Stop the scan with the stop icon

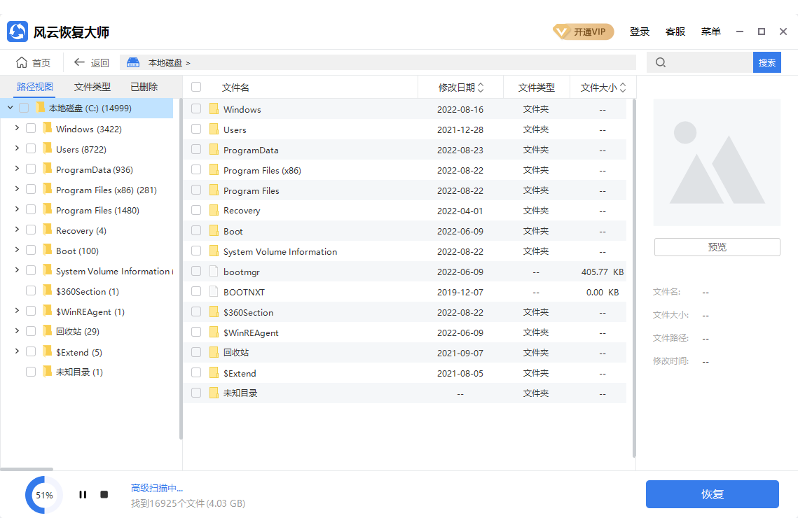(104, 495)
